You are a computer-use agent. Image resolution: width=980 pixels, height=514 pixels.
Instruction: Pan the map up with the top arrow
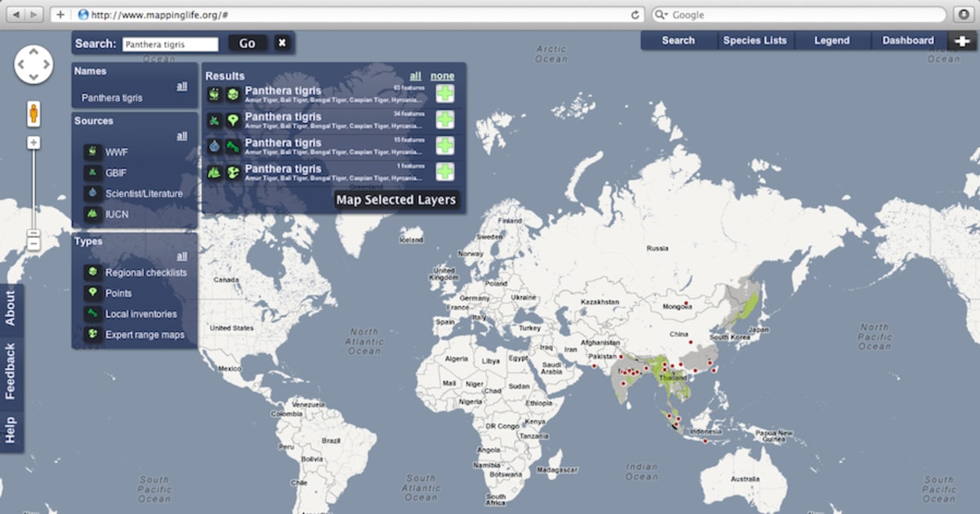(33, 51)
